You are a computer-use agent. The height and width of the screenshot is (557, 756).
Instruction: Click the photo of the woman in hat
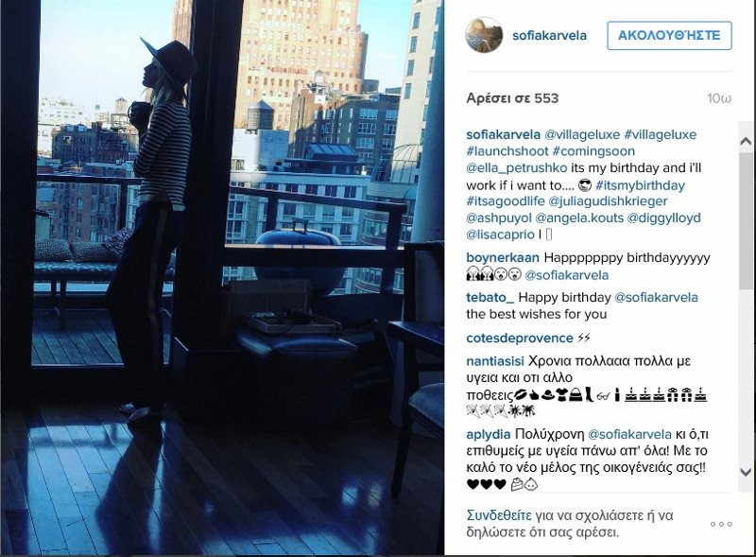222,277
